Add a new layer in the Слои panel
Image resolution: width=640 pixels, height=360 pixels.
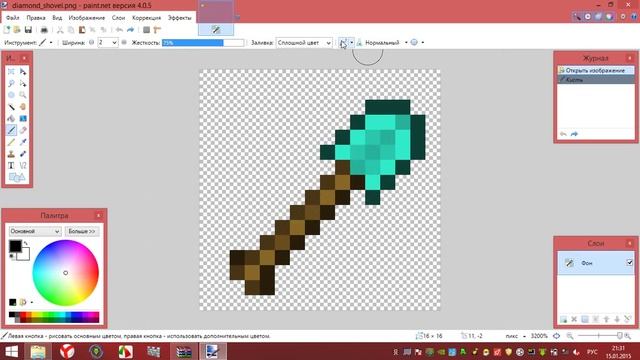point(563,319)
